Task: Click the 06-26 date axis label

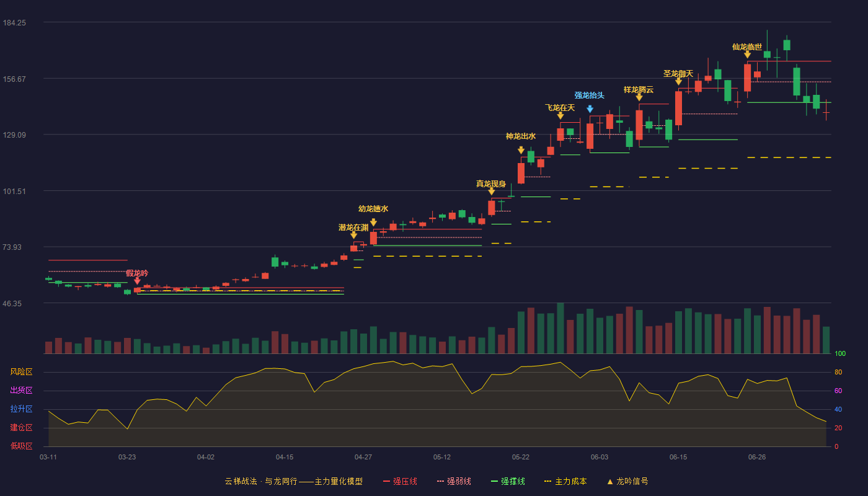Action: [757, 457]
